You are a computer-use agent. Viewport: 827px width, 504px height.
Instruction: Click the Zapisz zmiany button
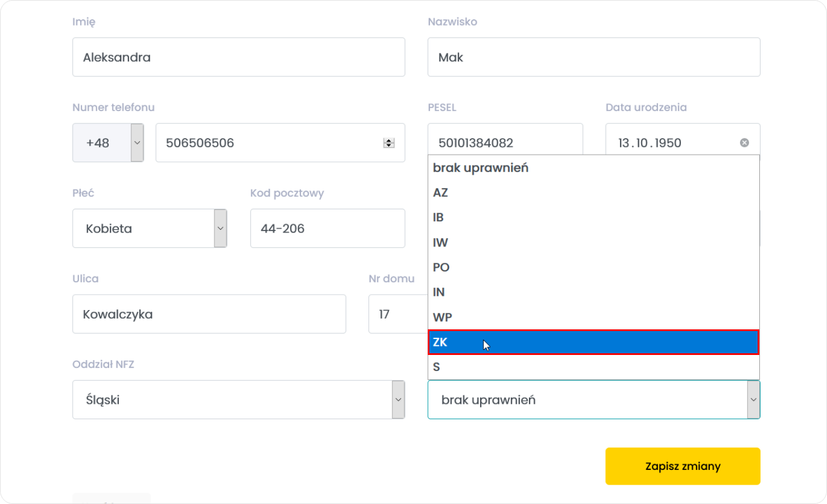point(683,466)
